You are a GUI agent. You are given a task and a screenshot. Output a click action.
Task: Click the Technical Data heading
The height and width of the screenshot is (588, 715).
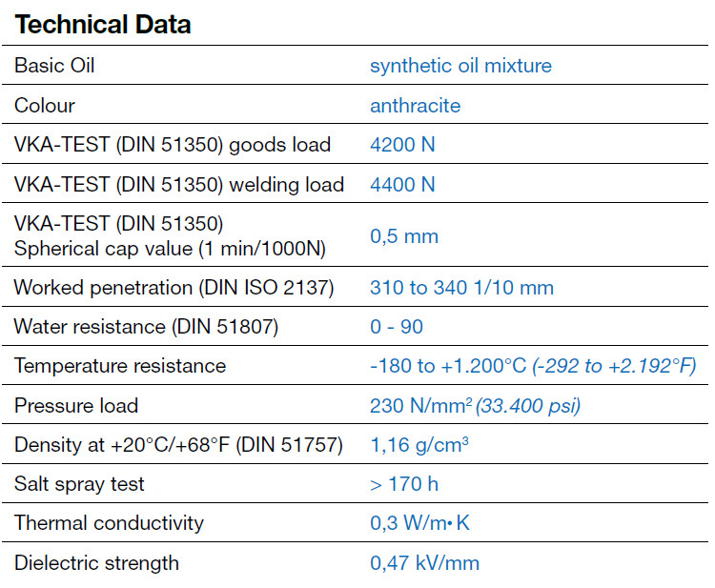(103, 25)
